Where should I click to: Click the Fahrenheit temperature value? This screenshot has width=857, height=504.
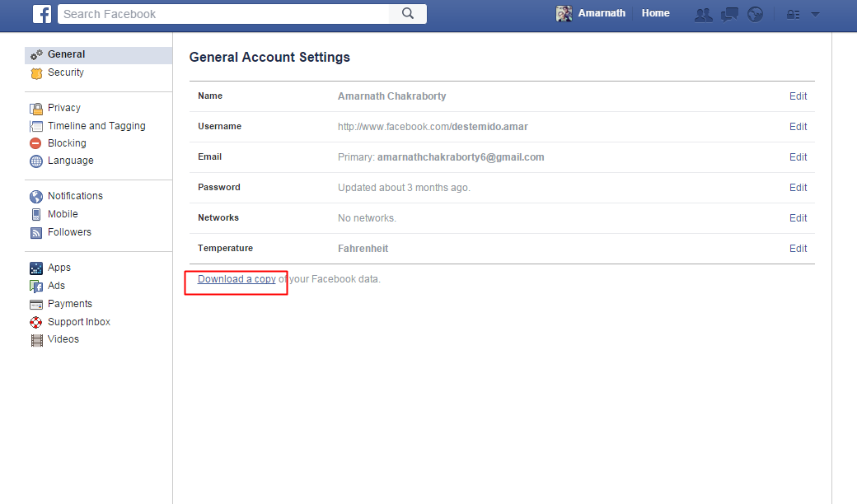point(363,249)
